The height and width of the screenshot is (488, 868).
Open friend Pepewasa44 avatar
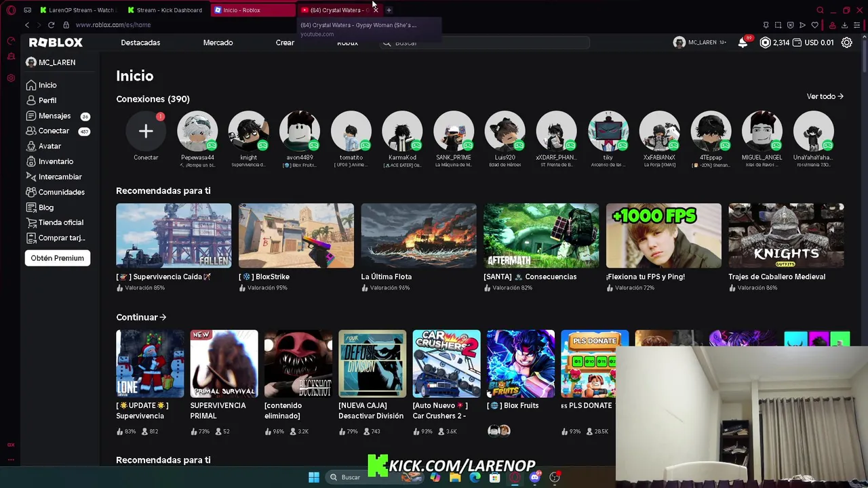point(197,131)
